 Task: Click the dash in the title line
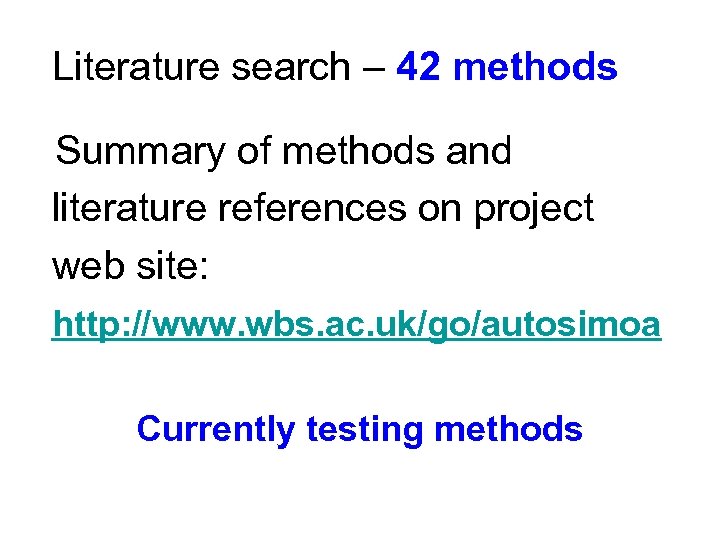click(371, 68)
